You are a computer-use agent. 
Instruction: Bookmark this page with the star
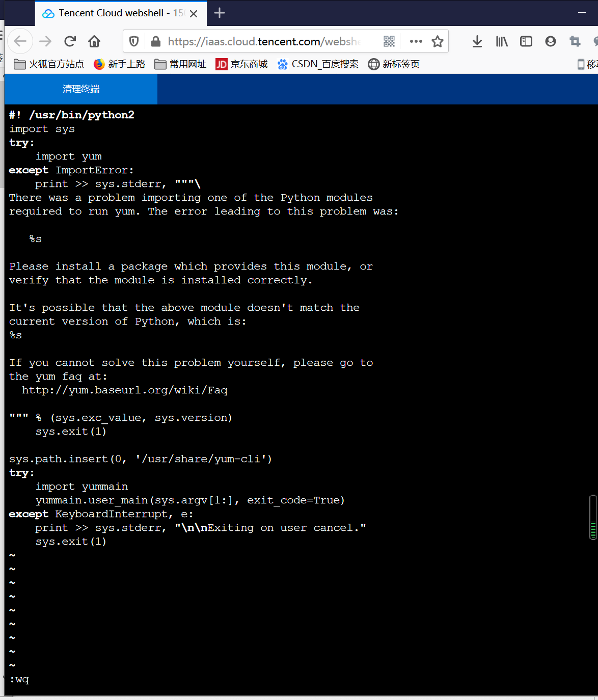click(438, 41)
